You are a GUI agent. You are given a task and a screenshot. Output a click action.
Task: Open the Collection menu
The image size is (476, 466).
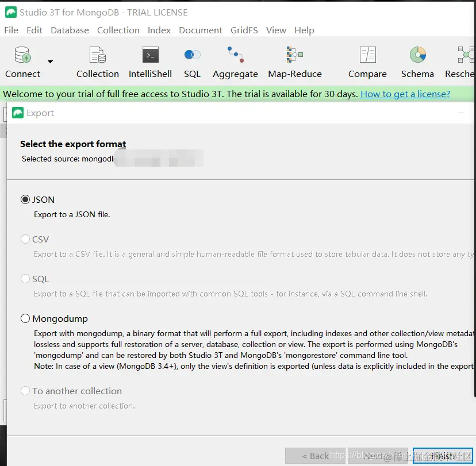tap(118, 30)
